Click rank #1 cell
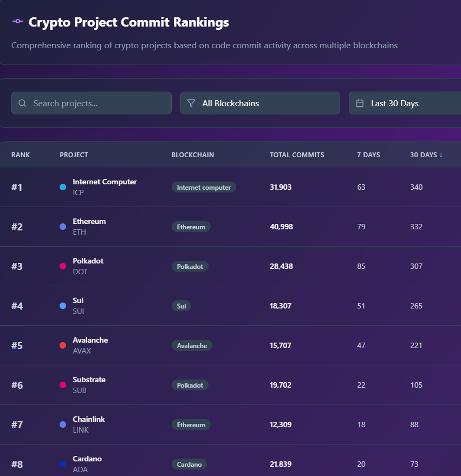The height and width of the screenshot is (476, 461). pos(17,187)
